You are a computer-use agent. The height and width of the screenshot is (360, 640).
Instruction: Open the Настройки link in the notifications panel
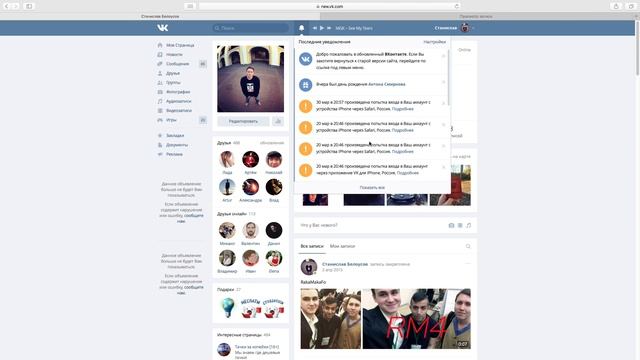pyautogui.click(x=435, y=42)
